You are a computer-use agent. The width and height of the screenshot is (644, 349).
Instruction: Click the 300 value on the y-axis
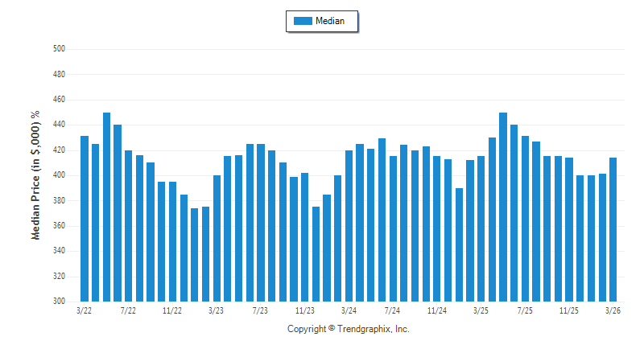(59, 302)
